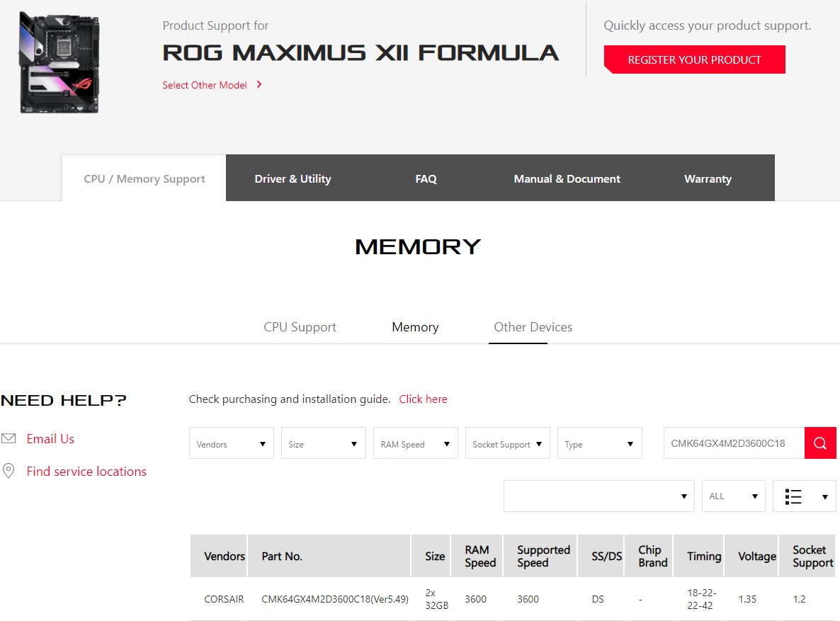This screenshot has width=840, height=621.
Task: Switch to CPU / Memory Support tab
Action: (144, 178)
